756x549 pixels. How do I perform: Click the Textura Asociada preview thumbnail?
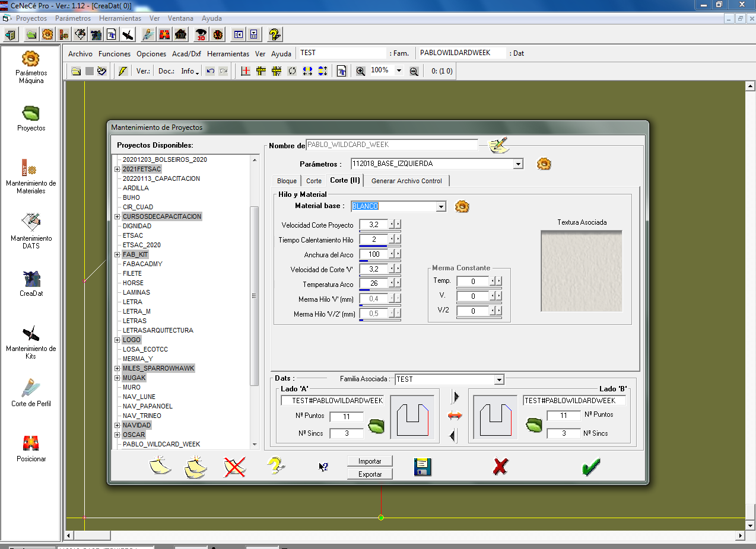pyautogui.click(x=582, y=271)
